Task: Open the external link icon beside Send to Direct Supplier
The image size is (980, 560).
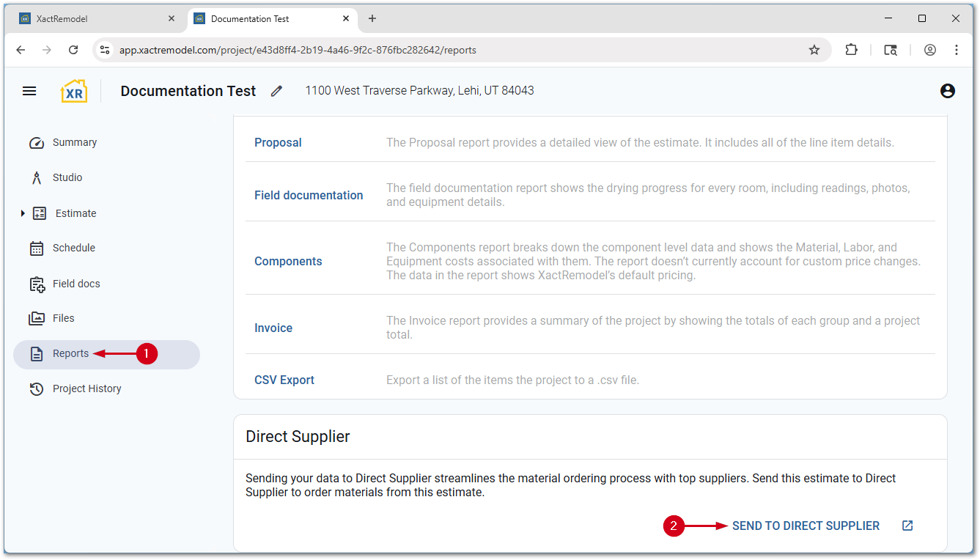Action: (907, 526)
